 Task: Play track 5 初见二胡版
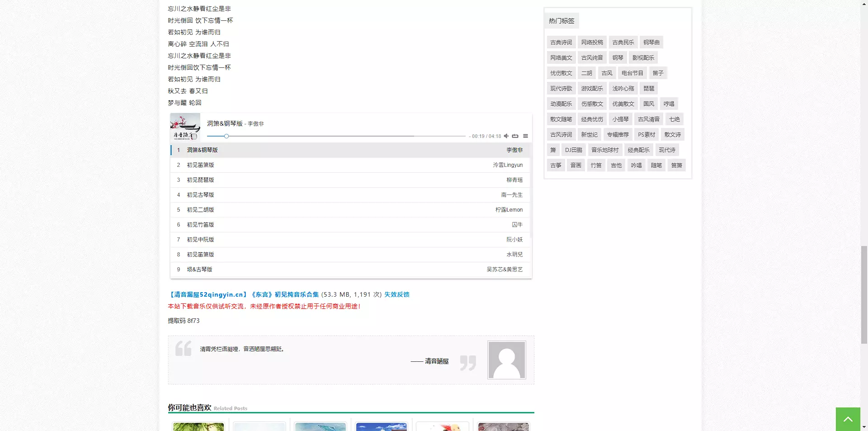click(200, 210)
